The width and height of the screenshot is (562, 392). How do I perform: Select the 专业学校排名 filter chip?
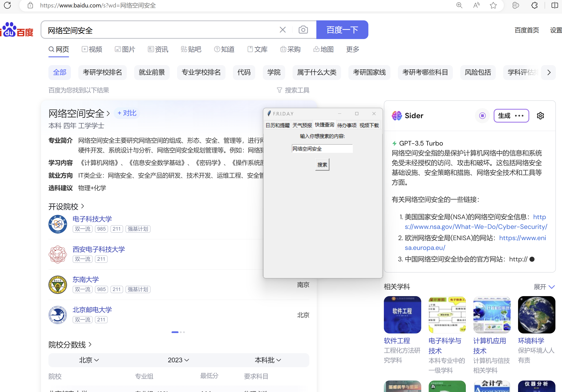201,72
